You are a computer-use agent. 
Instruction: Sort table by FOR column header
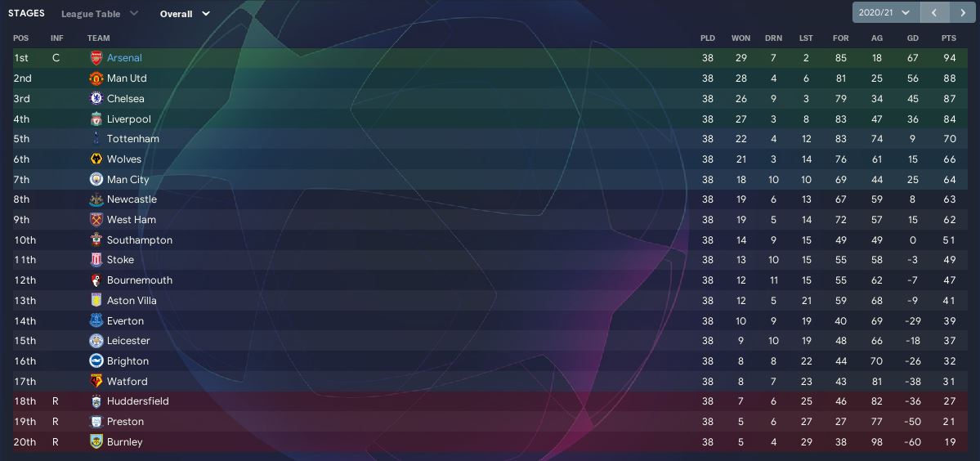(x=840, y=38)
